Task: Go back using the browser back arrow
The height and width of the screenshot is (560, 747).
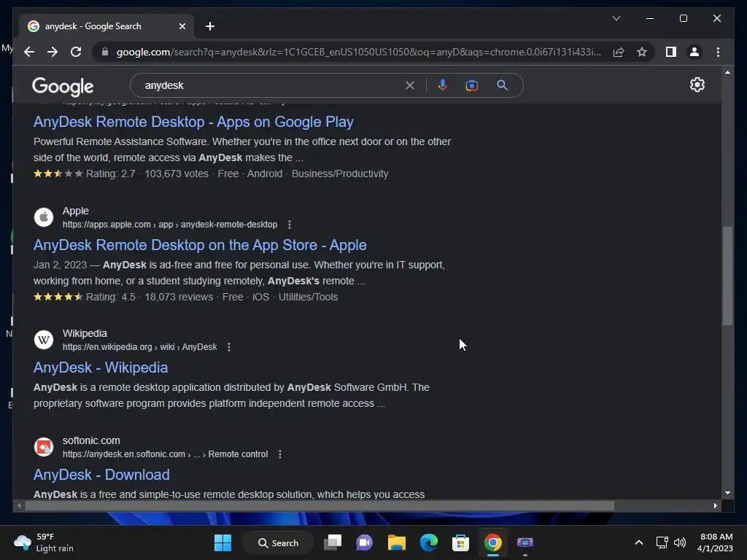Action: [x=29, y=52]
